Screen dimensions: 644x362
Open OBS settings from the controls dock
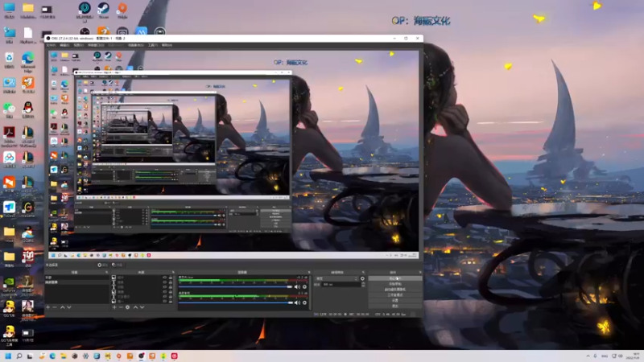click(x=395, y=300)
